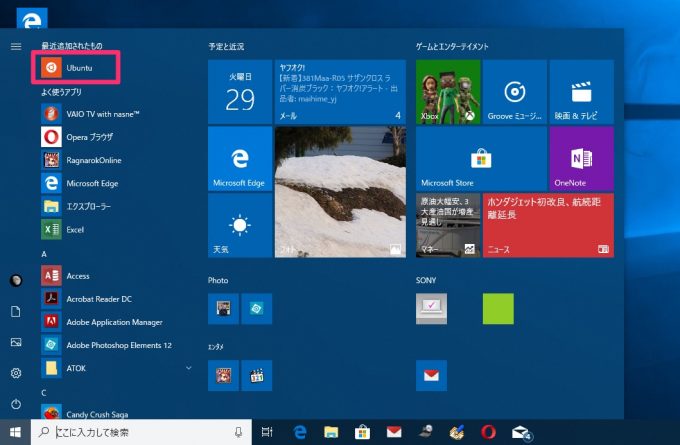
Task: Click the Windows Start button
Action: [15, 432]
